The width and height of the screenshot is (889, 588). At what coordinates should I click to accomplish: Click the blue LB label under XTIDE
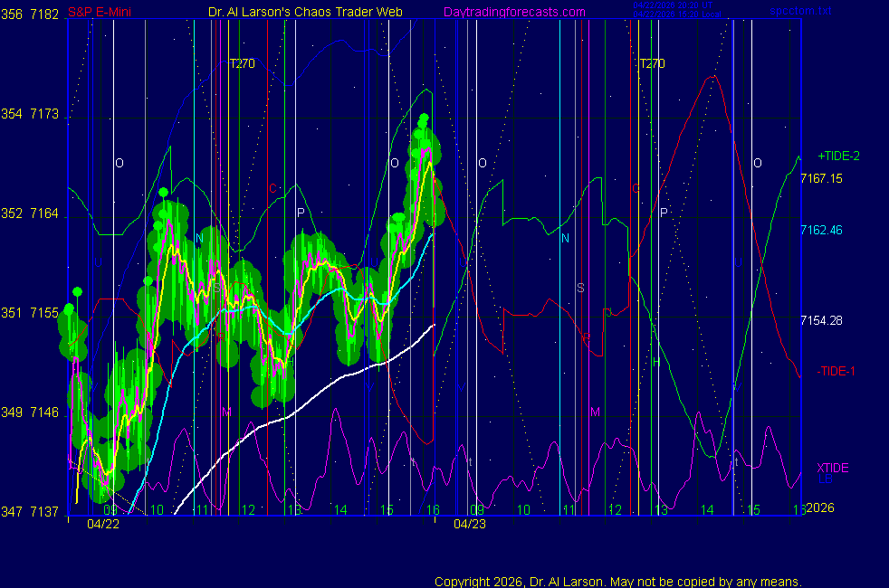(x=825, y=479)
